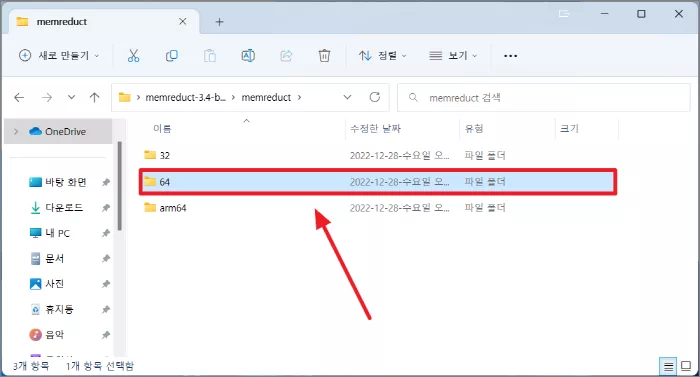Click chevron after memreduct in address bar
Image resolution: width=700 pixels, height=377 pixels.
pyautogui.click(x=299, y=97)
